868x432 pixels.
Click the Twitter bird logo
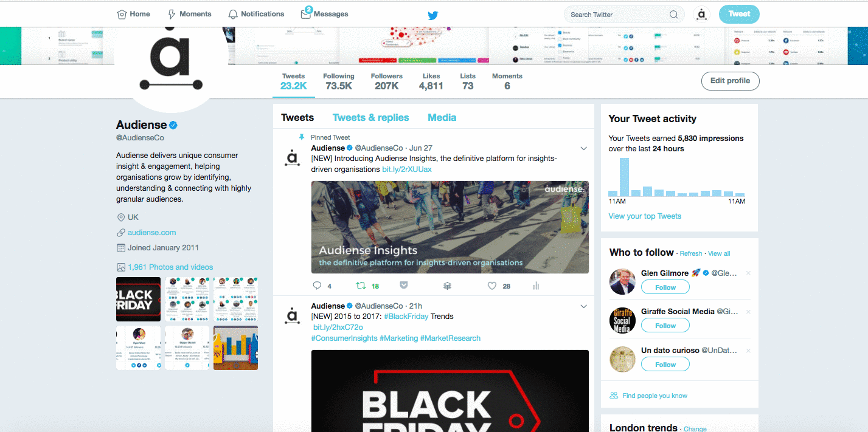(x=433, y=15)
